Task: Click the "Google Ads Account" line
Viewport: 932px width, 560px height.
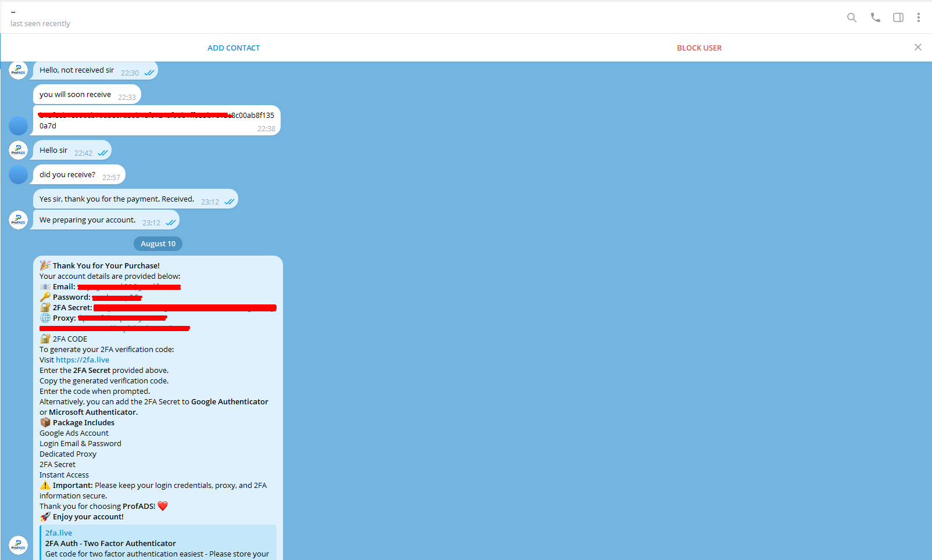Action: (74, 433)
